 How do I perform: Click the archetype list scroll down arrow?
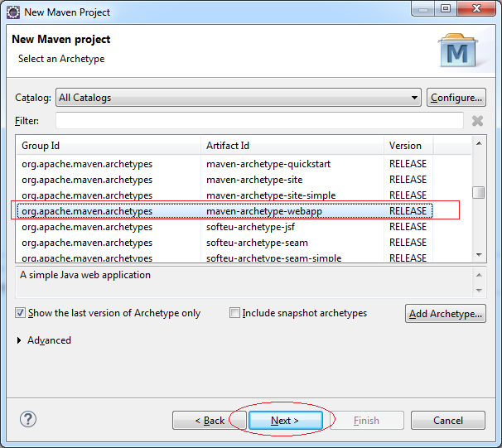(479, 255)
